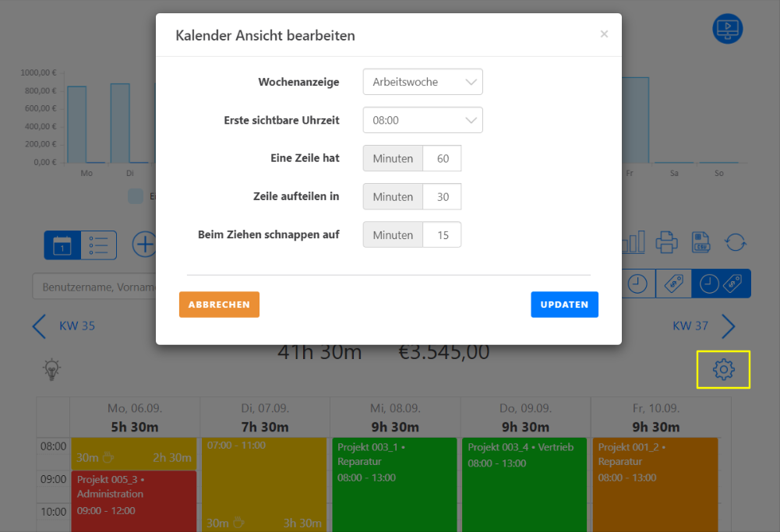This screenshot has height=532, width=780.
Task: Toggle combined clock and price display
Action: pyautogui.click(x=721, y=284)
